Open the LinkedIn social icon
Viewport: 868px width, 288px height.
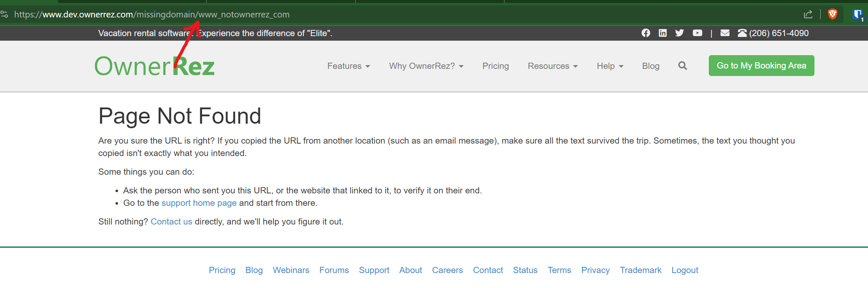pyautogui.click(x=663, y=33)
